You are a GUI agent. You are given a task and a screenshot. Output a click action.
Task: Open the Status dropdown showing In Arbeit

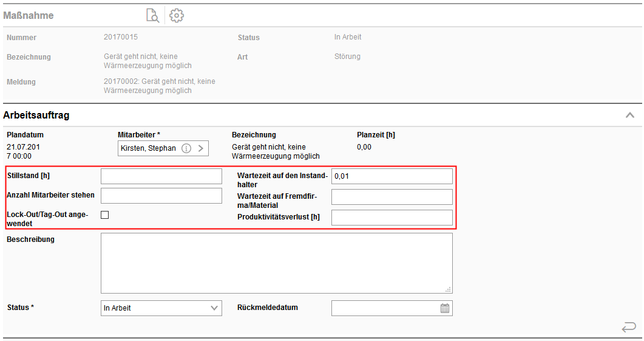tap(161, 308)
